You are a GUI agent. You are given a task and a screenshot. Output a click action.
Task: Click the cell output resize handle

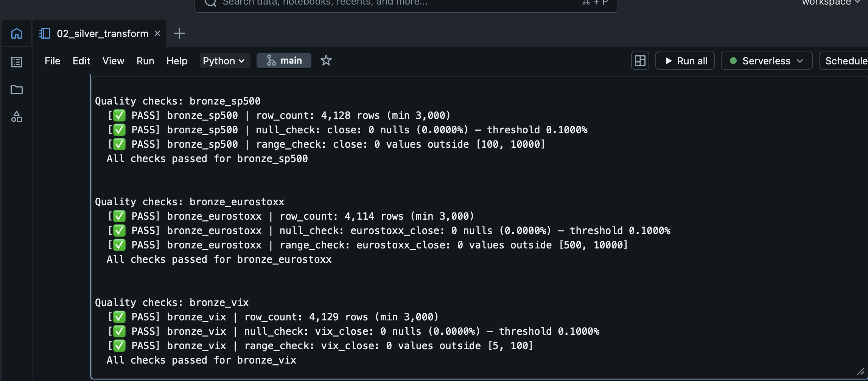[x=861, y=372]
